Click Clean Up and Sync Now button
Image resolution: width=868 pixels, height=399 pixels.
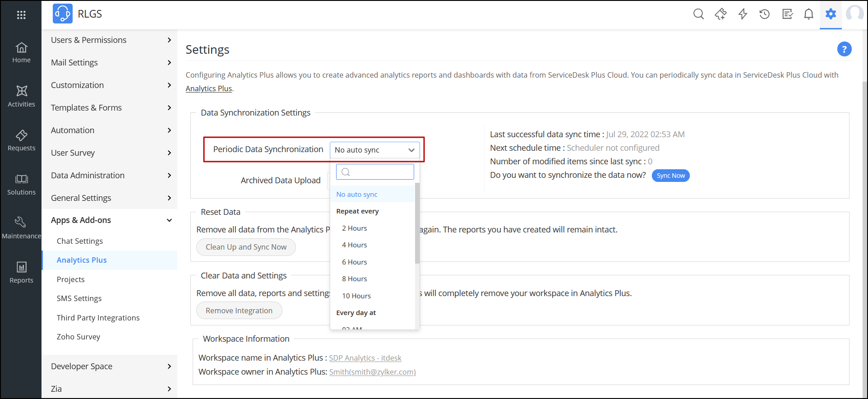(246, 247)
